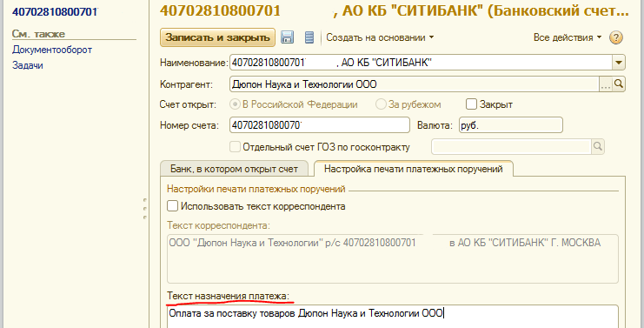Click the Номер счета input field
Screen dimensions: 644x328
[x=320, y=125]
